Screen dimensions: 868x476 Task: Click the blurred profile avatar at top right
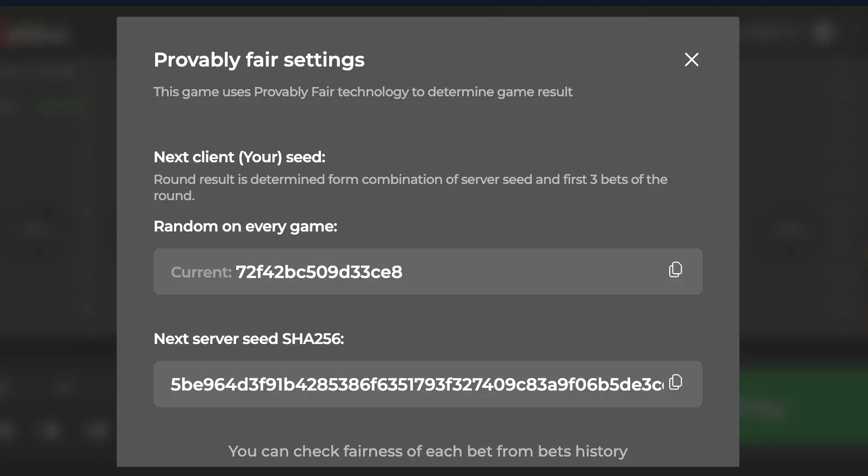pyautogui.click(x=823, y=32)
